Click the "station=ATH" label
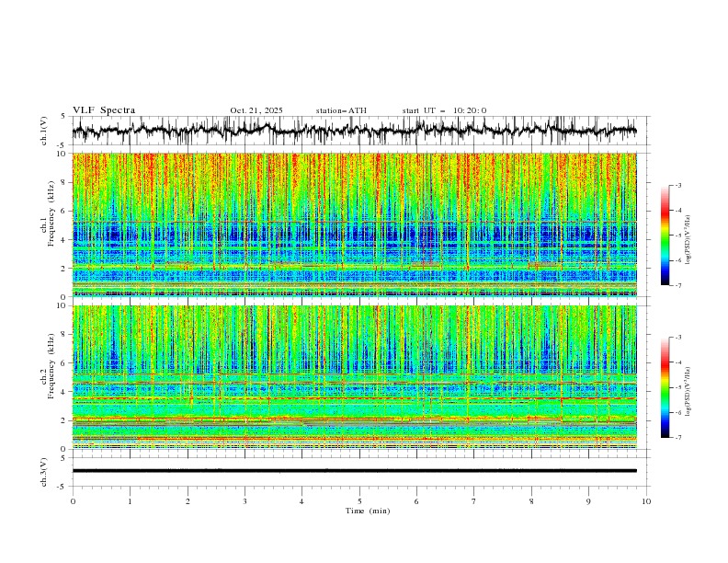Screen dimensions: 728x563 point(341,110)
